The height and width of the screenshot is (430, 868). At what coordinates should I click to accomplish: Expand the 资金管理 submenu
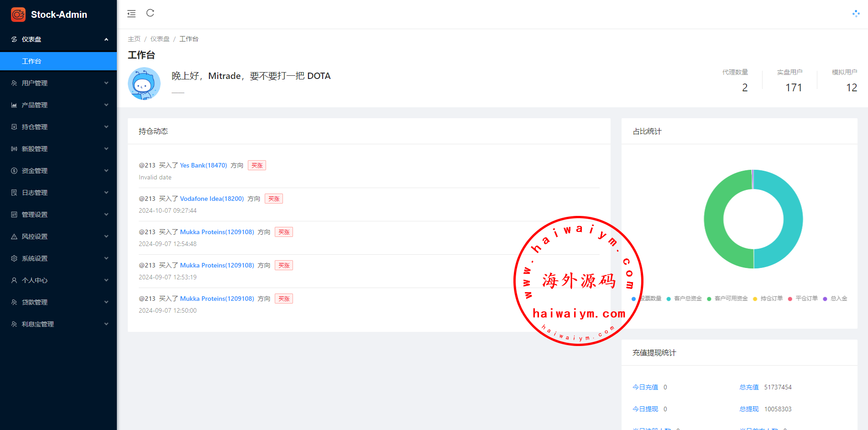click(x=58, y=171)
